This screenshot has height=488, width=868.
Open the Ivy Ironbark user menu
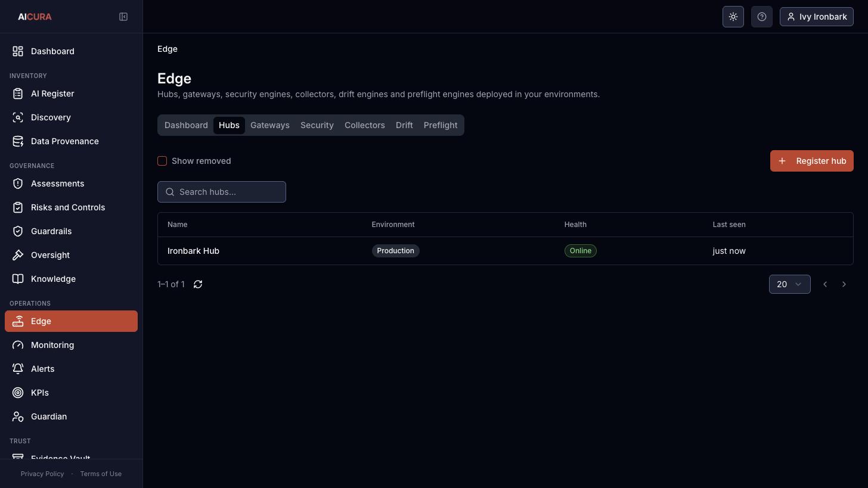coord(817,17)
